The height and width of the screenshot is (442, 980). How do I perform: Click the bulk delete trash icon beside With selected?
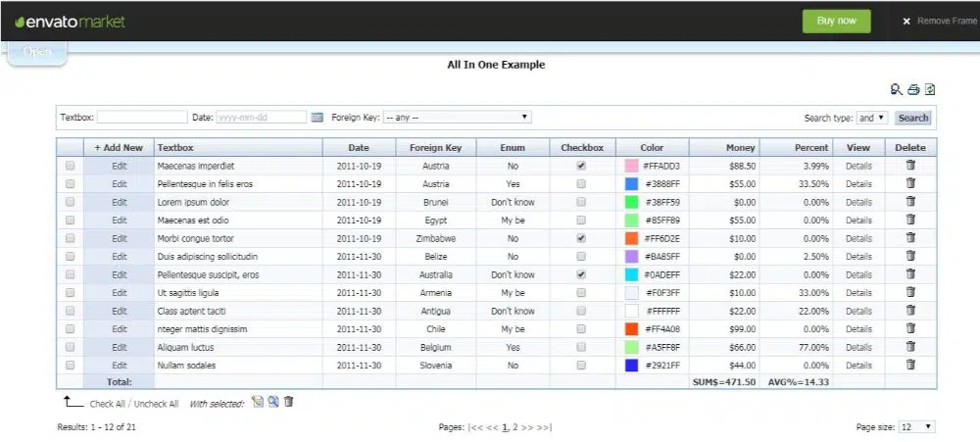(289, 402)
